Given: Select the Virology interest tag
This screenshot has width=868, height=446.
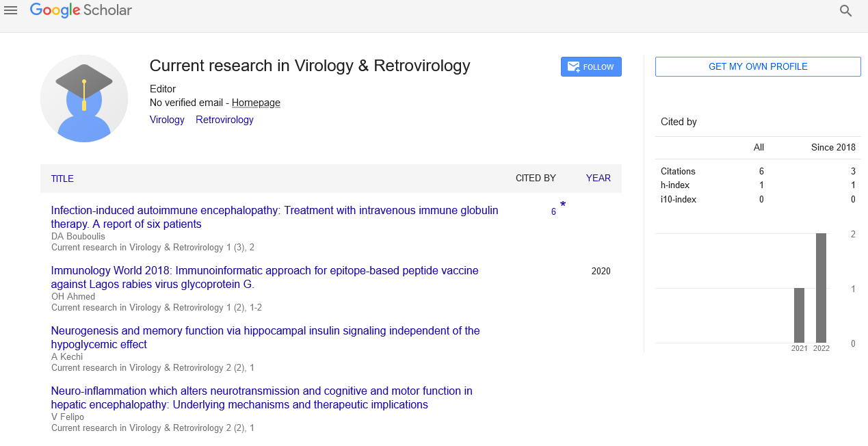Looking at the screenshot, I should [x=167, y=120].
